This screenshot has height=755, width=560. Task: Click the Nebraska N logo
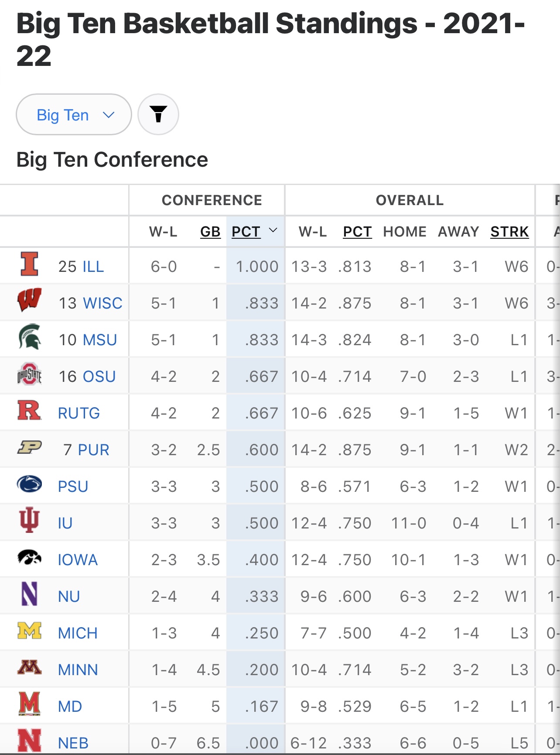[29, 740]
